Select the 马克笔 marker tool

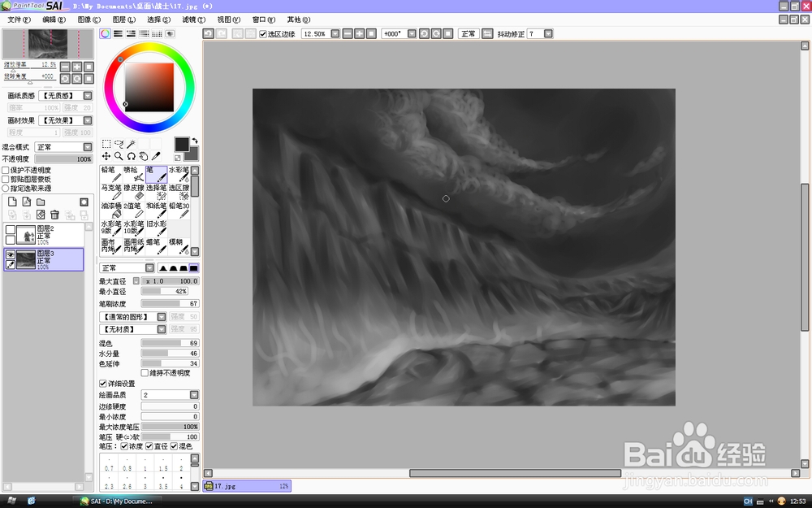tap(110, 192)
